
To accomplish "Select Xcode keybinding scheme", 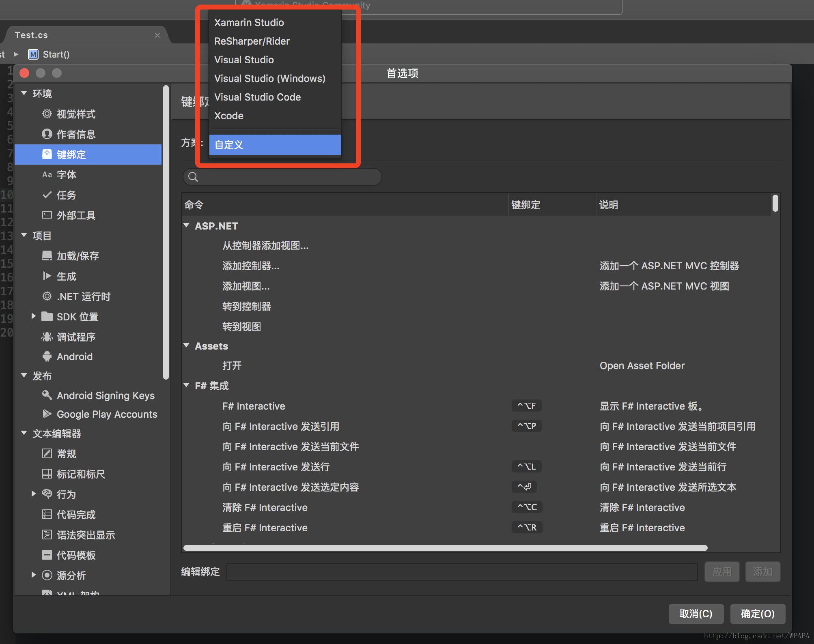I will (x=228, y=116).
